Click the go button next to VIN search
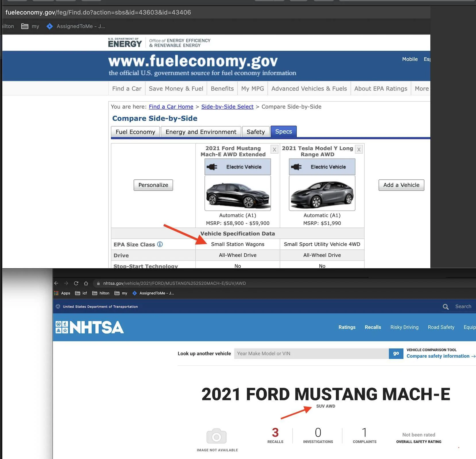The width and height of the screenshot is (476, 459). [x=396, y=354]
